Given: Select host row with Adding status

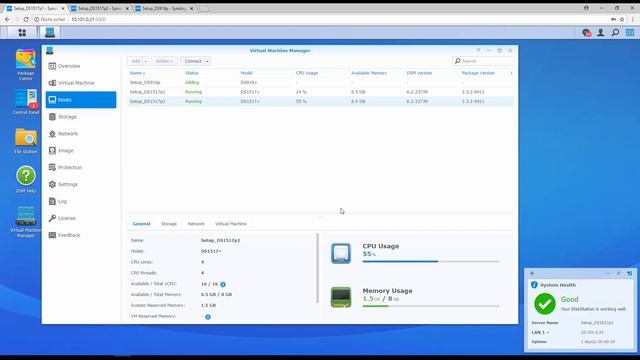Looking at the screenshot, I should click(320, 82).
